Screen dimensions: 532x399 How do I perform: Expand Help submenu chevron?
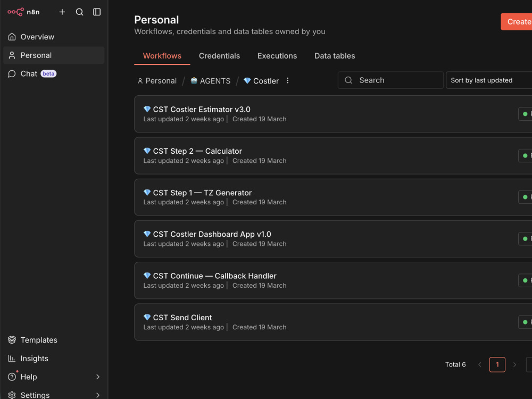click(98, 377)
